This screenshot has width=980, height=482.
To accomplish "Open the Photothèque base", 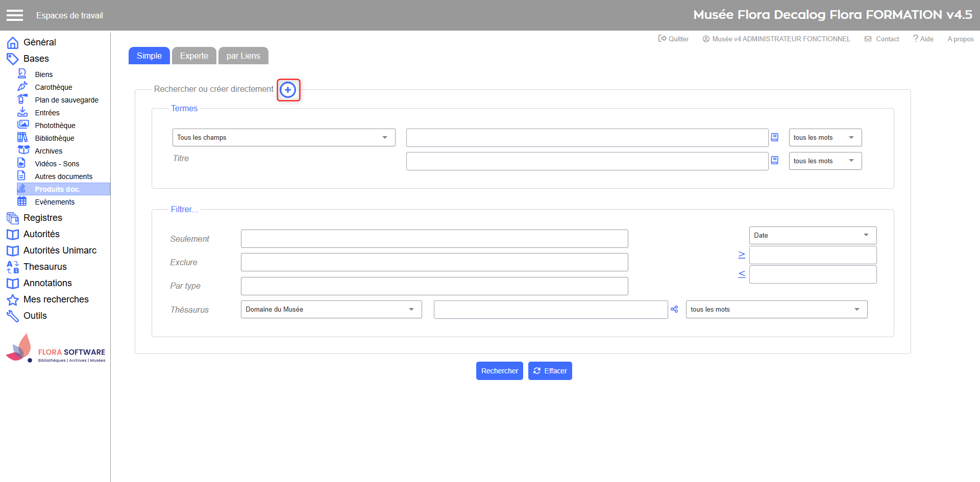I will click(x=55, y=125).
